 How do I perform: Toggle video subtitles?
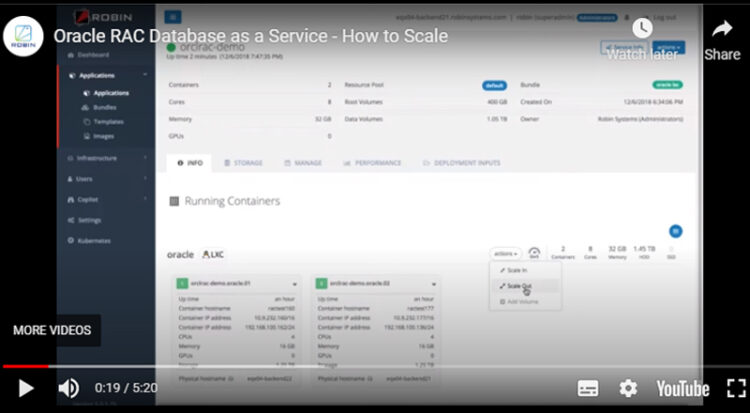point(588,388)
